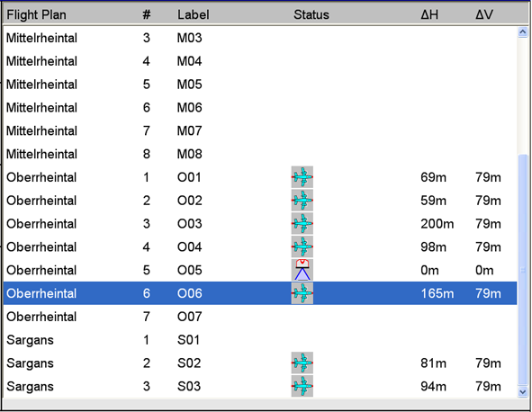Click the airplane status icon for S03
Viewport: 532px width, 412px height.
click(x=302, y=386)
